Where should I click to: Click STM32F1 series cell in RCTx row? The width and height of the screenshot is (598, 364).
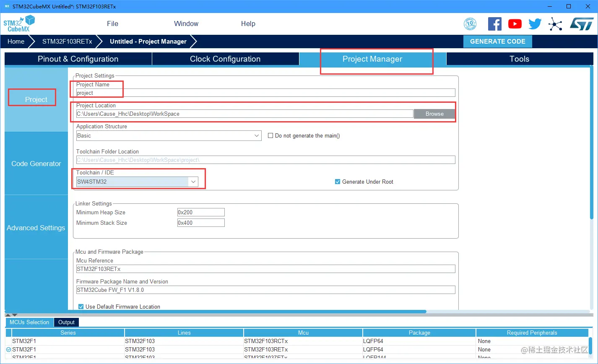[68, 341]
